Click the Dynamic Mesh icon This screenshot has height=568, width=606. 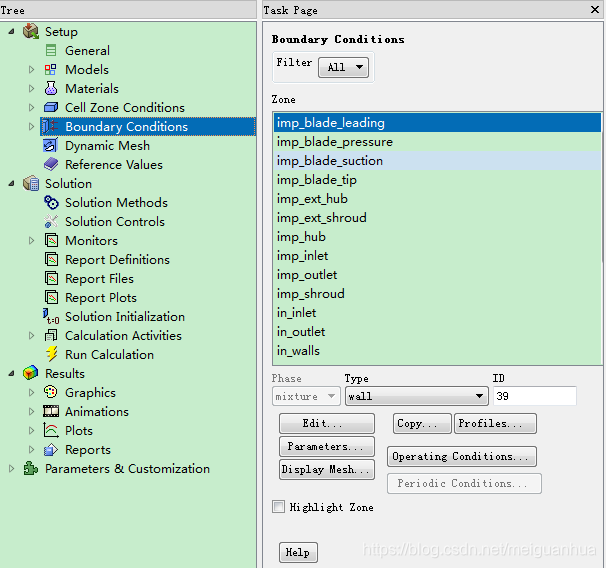tap(51, 146)
